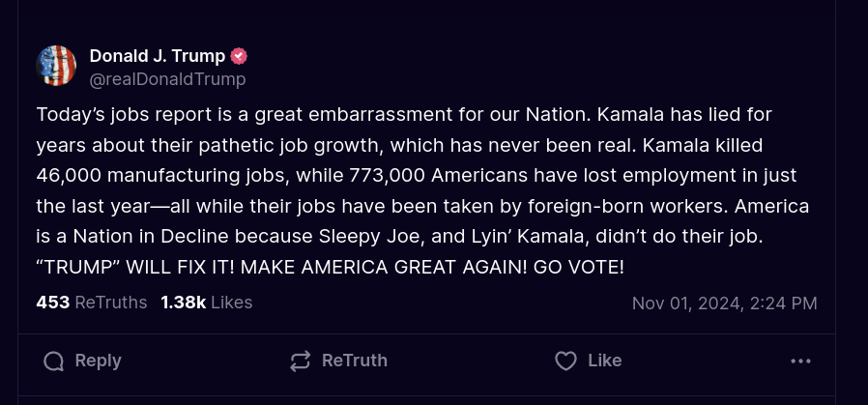
Task: Click the Donald J. Trump display name
Action: [x=158, y=56]
